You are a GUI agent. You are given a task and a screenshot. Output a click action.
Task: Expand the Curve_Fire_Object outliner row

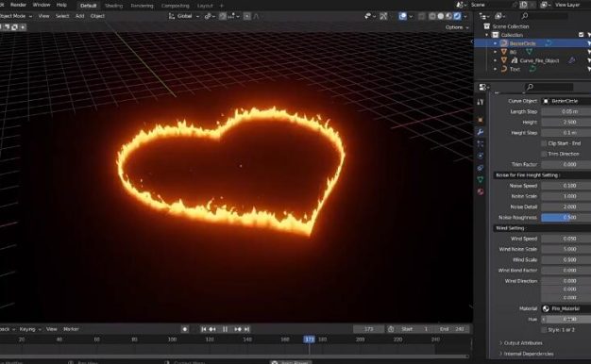tap(496, 60)
